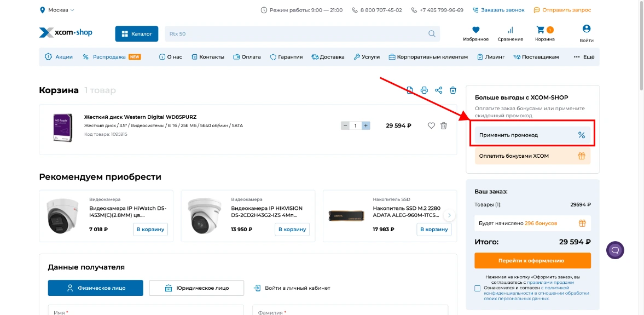
Task: Show next recommended products with arrow
Action: pyautogui.click(x=449, y=215)
